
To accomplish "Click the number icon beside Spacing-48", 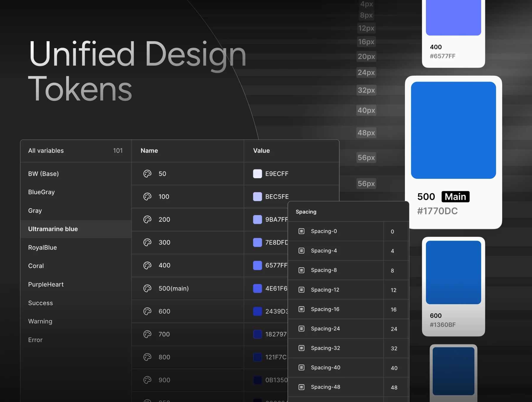I will click(x=301, y=387).
